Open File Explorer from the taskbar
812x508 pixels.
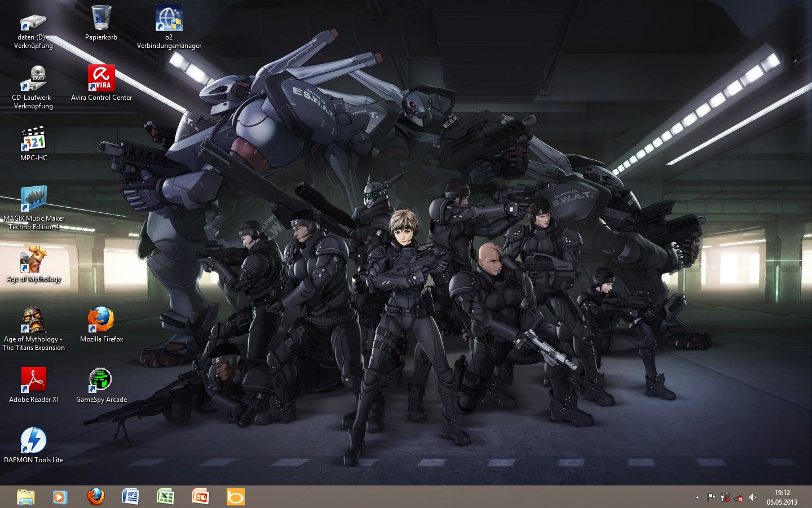point(25,497)
